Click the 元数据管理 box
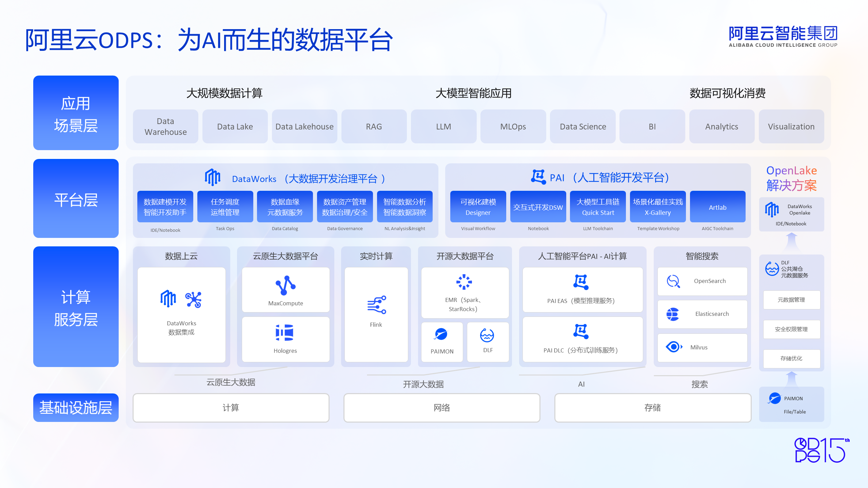 pyautogui.click(x=792, y=300)
